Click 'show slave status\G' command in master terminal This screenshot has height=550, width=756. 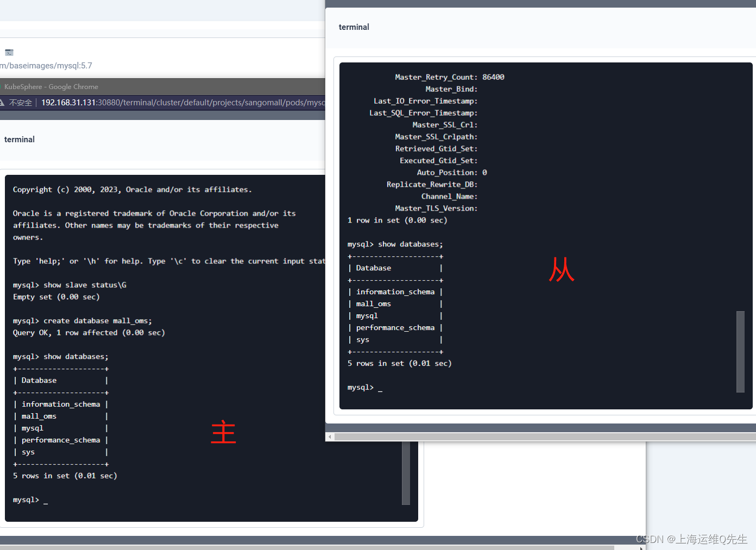tap(85, 285)
